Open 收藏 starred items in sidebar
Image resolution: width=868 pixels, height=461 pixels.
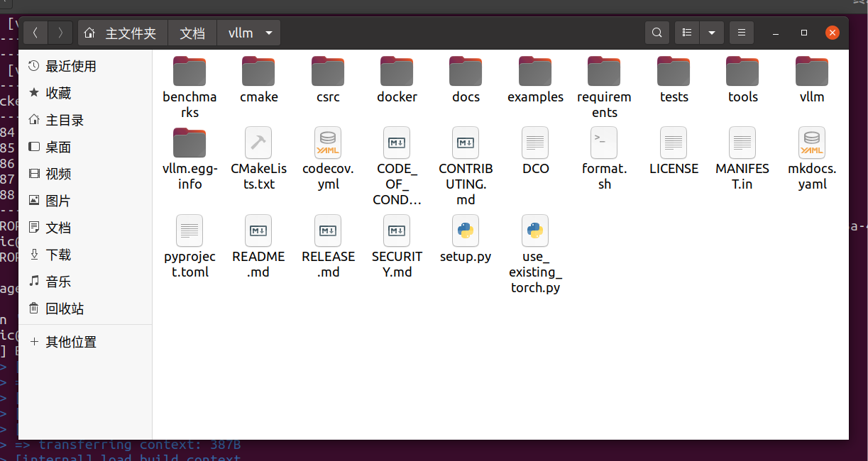85,93
